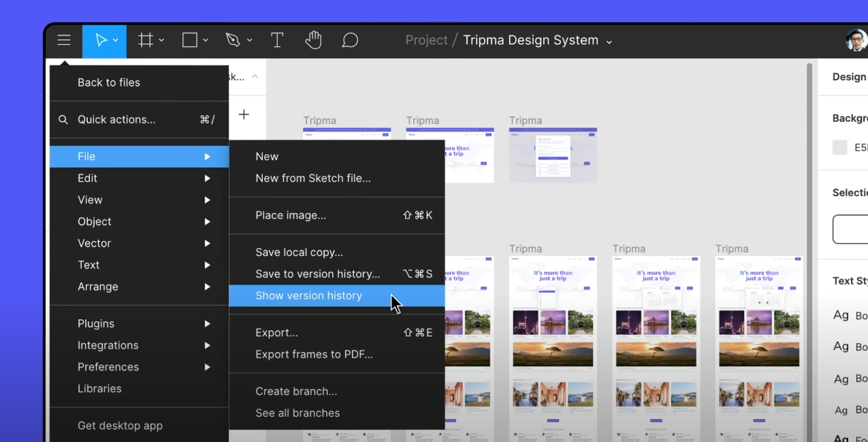Open the Object submenu

pos(139,222)
